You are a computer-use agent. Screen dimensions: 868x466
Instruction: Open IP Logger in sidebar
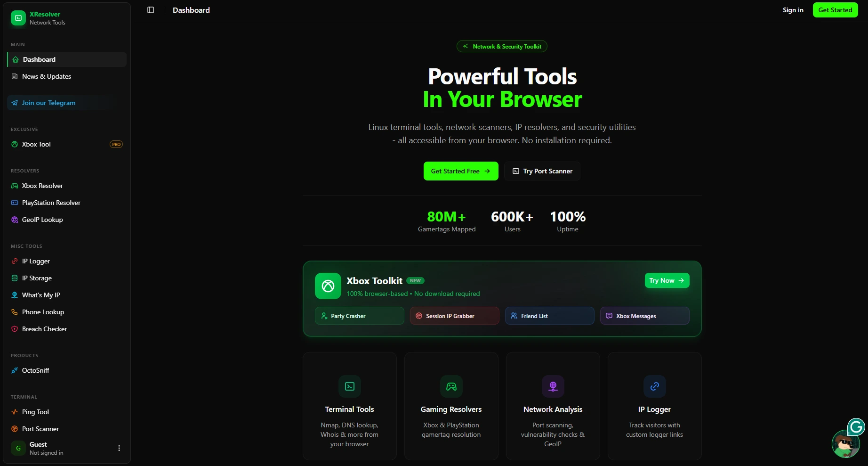tap(67, 261)
